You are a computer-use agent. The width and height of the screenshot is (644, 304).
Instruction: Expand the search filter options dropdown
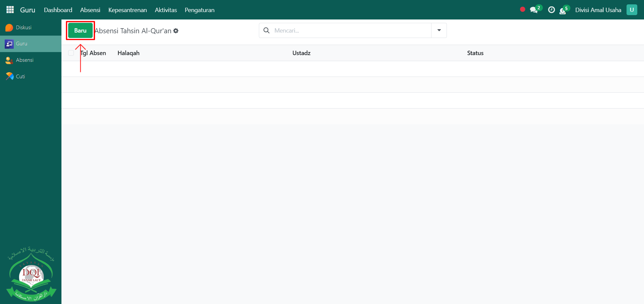439,31
